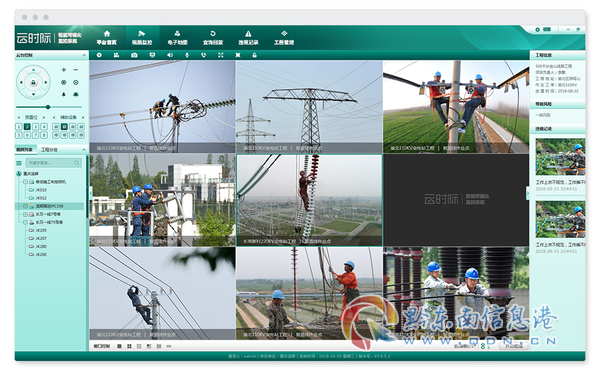Toggle the speaker sound icon
This screenshot has width=600, height=373.
tap(170, 55)
